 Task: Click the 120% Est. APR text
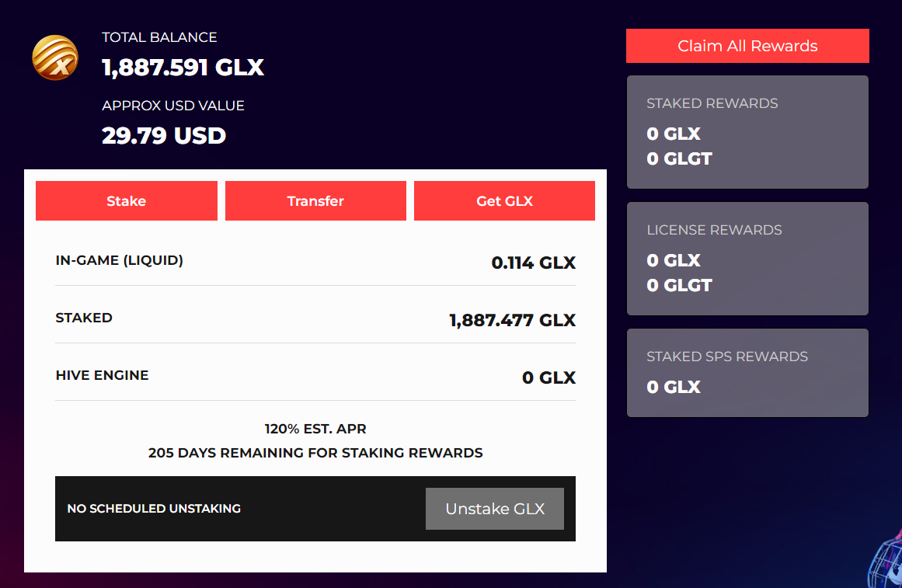[315, 429]
